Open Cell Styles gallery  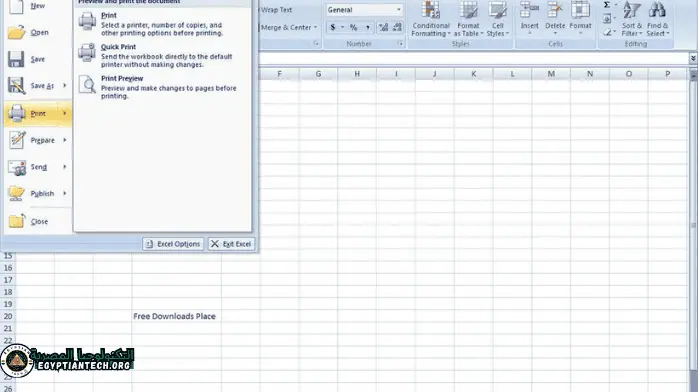pyautogui.click(x=498, y=20)
